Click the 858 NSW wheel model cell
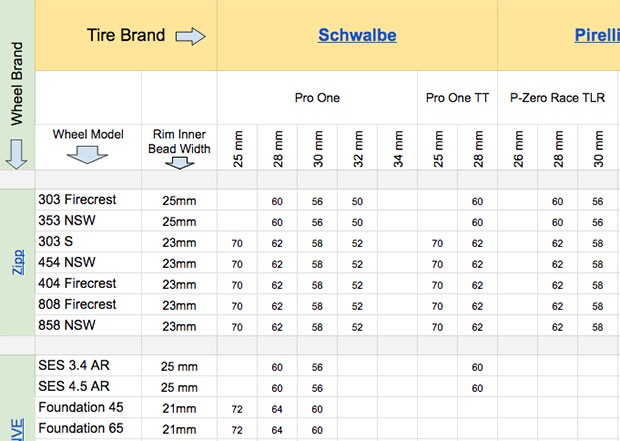Viewport: 620px width, 441px height. 70,325
